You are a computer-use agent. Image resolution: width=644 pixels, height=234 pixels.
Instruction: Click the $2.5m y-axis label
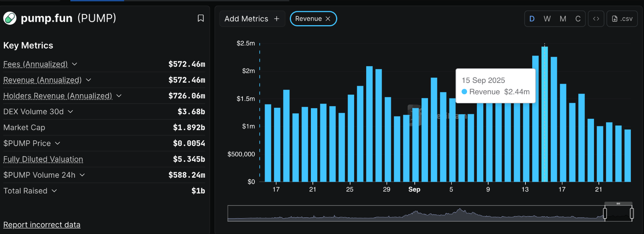(x=246, y=43)
